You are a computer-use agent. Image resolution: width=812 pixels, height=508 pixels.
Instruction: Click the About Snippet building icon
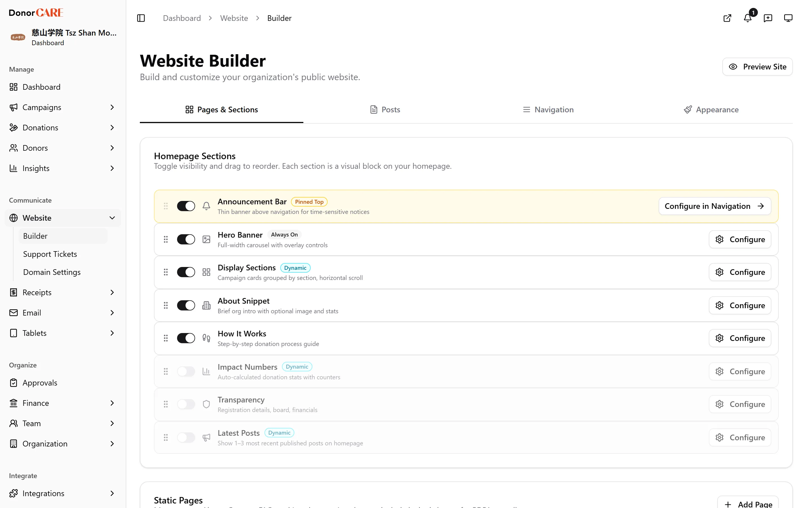pos(206,305)
